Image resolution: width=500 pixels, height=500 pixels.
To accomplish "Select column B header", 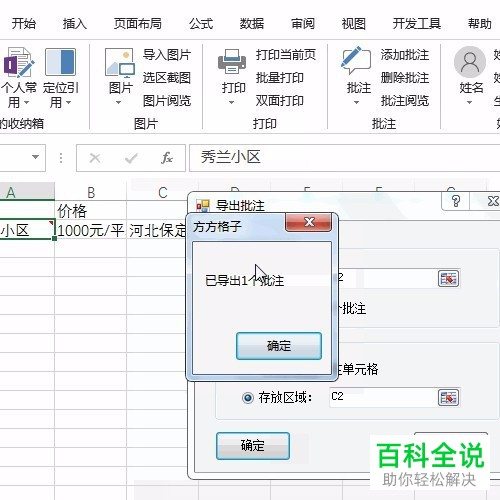I will [91, 193].
